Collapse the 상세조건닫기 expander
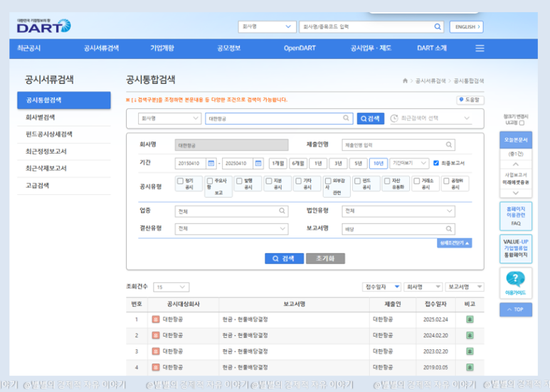 point(454,243)
